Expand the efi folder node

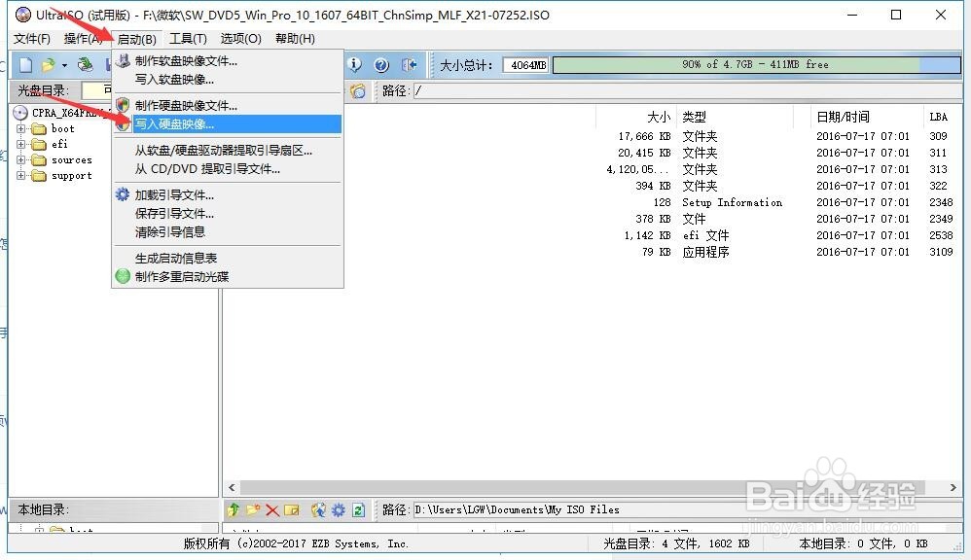click(x=21, y=144)
